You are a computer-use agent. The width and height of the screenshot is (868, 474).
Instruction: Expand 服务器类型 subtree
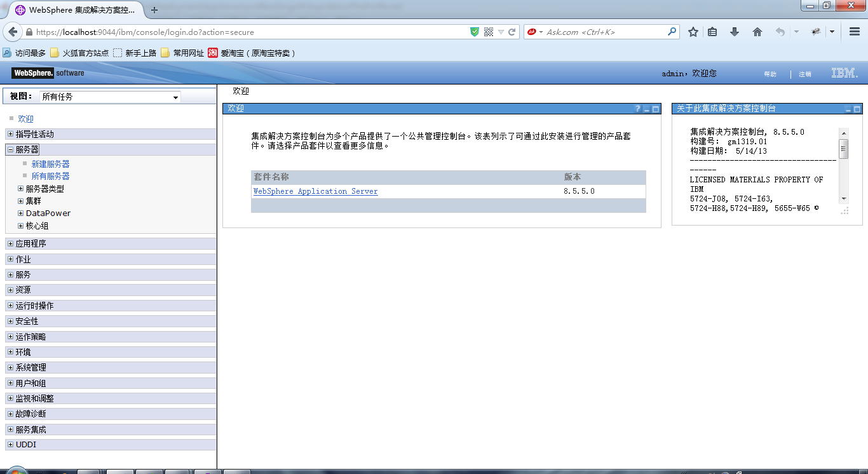[x=20, y=189]
